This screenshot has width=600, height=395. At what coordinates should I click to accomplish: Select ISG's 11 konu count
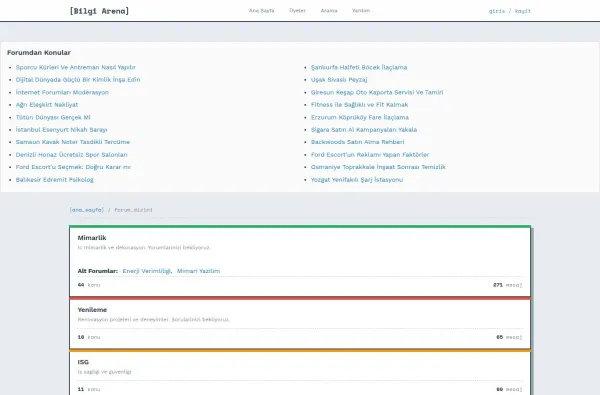point(89,389)
